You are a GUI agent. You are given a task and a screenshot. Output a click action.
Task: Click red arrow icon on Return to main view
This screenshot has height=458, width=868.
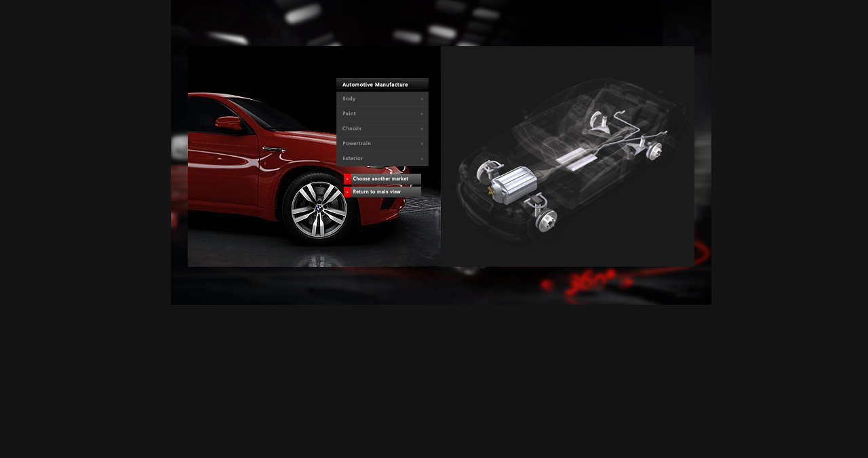(x=347, y=192)
